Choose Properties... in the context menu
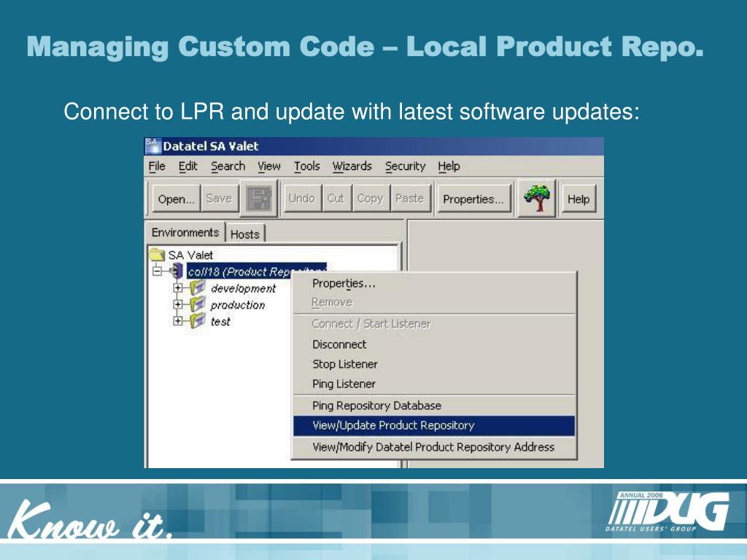The image size is (747, 560). pos(434,284)
